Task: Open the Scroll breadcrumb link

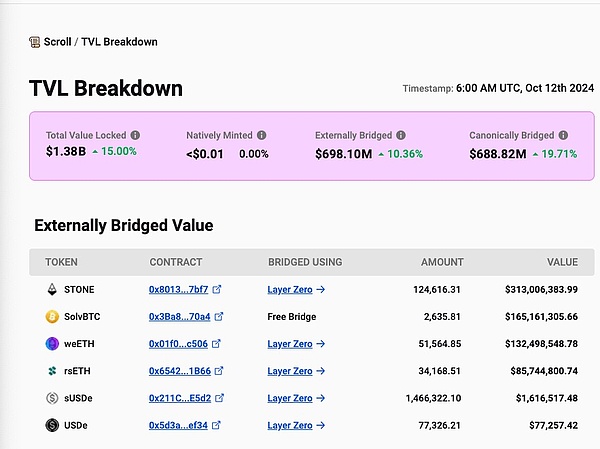Action: point(57,42)
